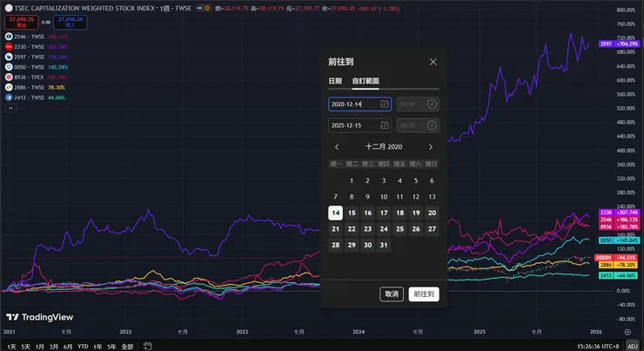Select the 2412 TWSE legend entry
Screen dimensions: 644x351
point(36,98)
